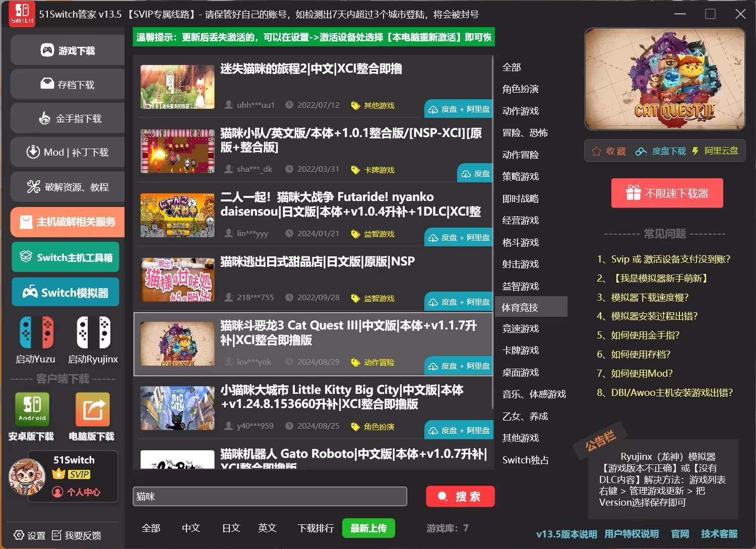Select 角色扮演 in the category list
Screen dimensions: 756x549
521,89
